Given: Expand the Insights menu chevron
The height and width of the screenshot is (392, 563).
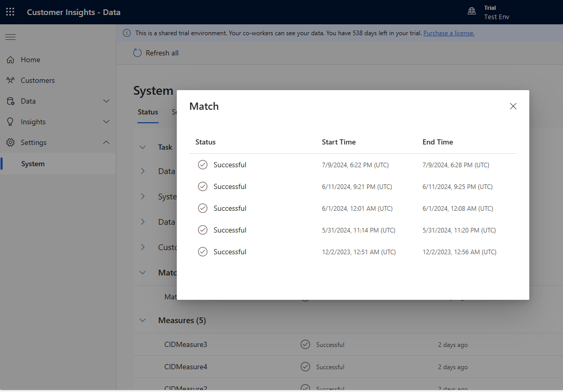Looking at the screenshot, I should click(x=106, y=122).
